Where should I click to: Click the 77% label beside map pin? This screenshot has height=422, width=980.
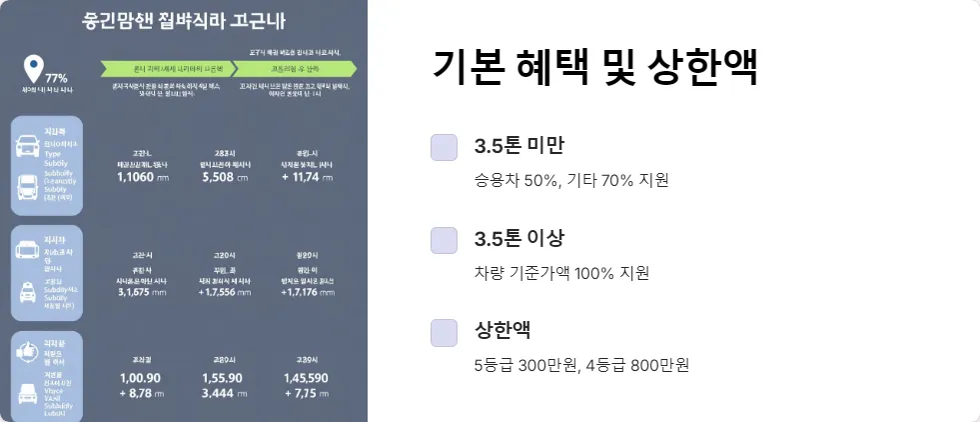56,78
